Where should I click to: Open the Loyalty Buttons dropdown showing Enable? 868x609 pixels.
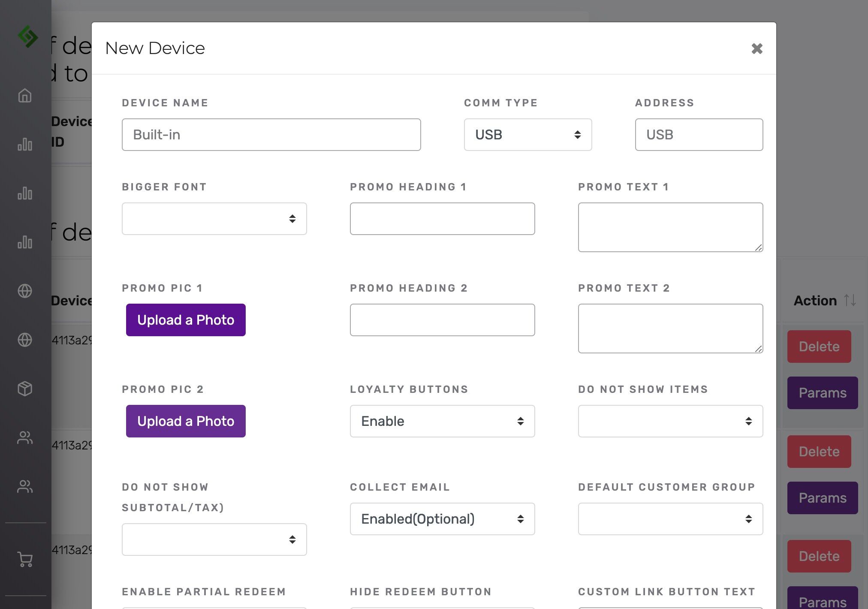pyautogui.click(x=443, y=421)
